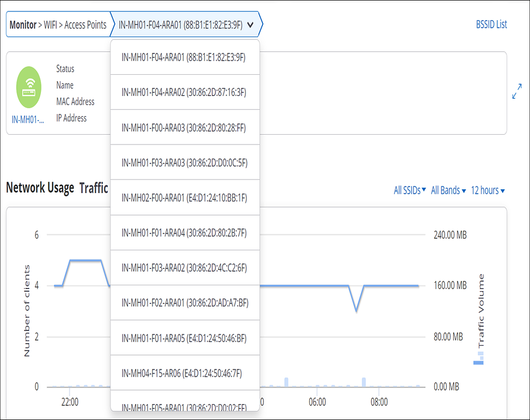Click the Number of clients axis title
The width and height of the screenshot is (530, 420).
pos(27,310)
